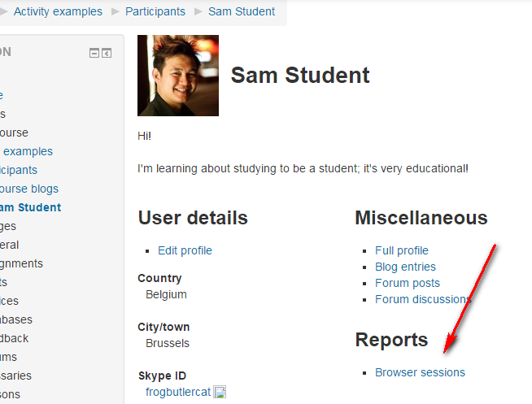
Task: Click the breadcrumb arrow before Sam Student
Action: coord(198,12)
